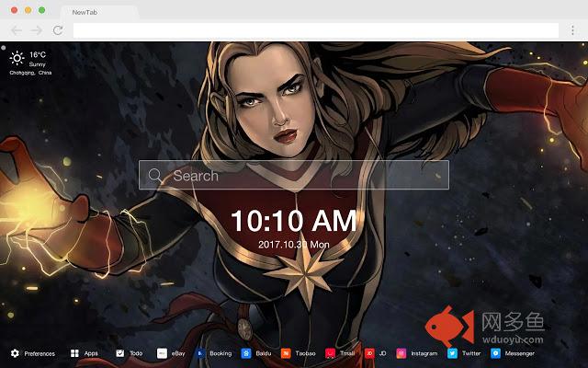The image size is (588, 368).
Task: Reload the page with refresh icon
Action: tap(58, 30)
